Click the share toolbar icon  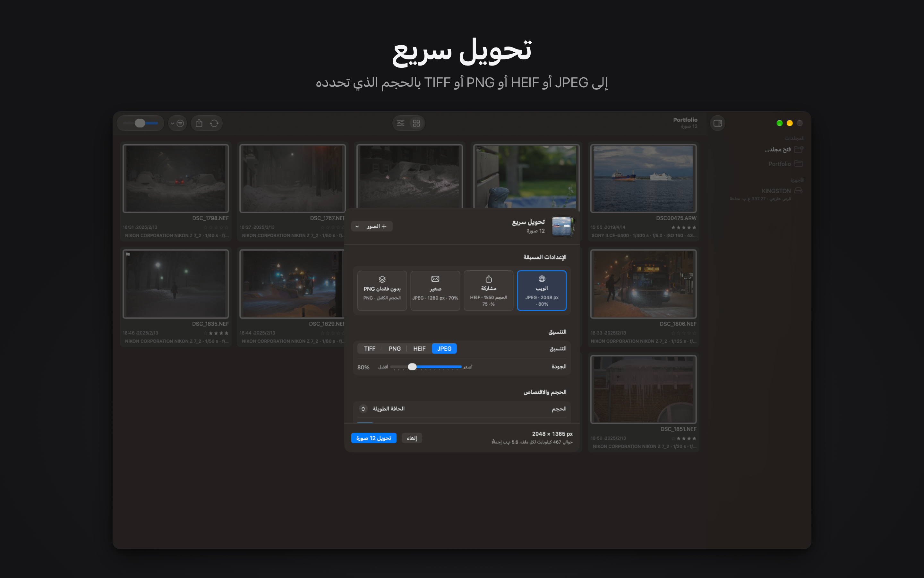coord(199,123)
